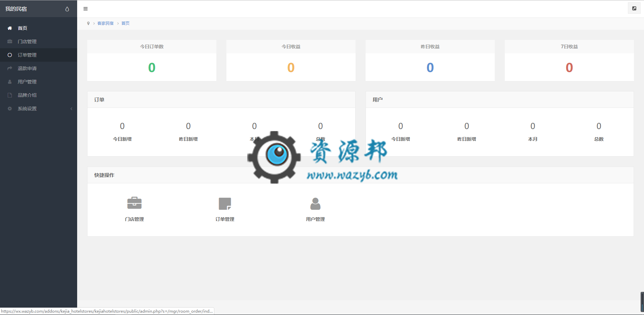Click the circle icon next to 订单管理 in the sidebar

tap(10, 55)
